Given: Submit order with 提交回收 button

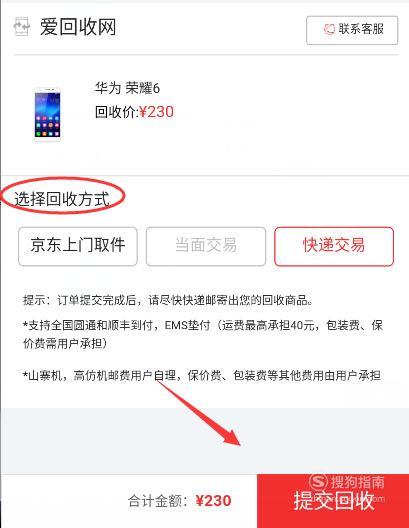Looking at the screenshot, I should pyautogui.click(x=333, y=501).
